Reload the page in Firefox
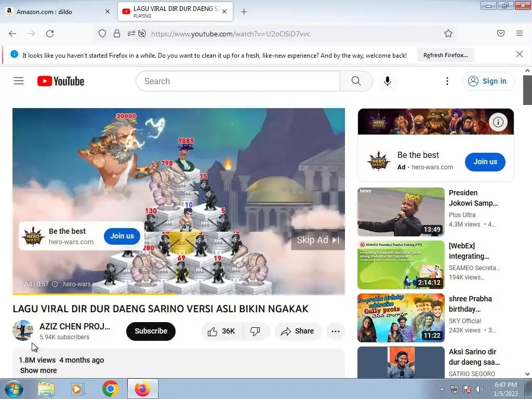Screen dimensions: 532x399 (x=50, y=34)
